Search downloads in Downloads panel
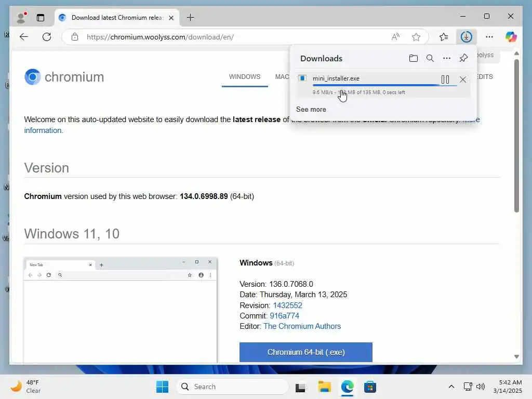532x399 pixels. (x=430, y=58)
